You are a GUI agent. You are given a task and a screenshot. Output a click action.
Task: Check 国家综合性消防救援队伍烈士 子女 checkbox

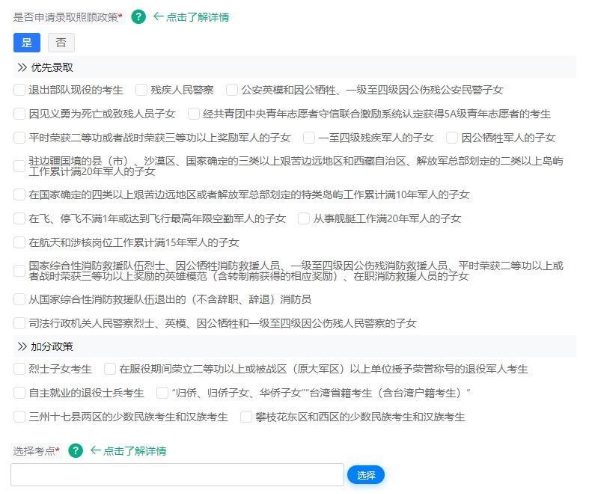click(x=19, y=271)
